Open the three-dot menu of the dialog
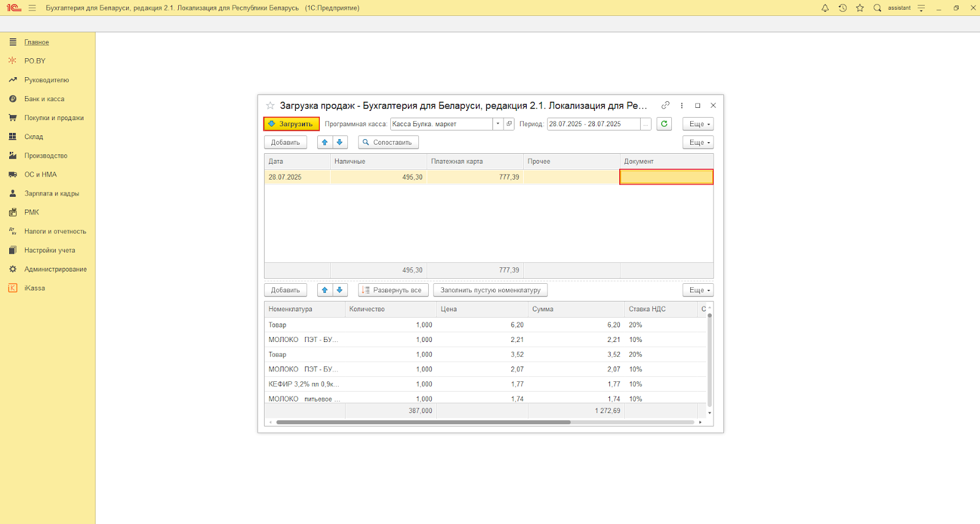 click(x=682, y=105)
